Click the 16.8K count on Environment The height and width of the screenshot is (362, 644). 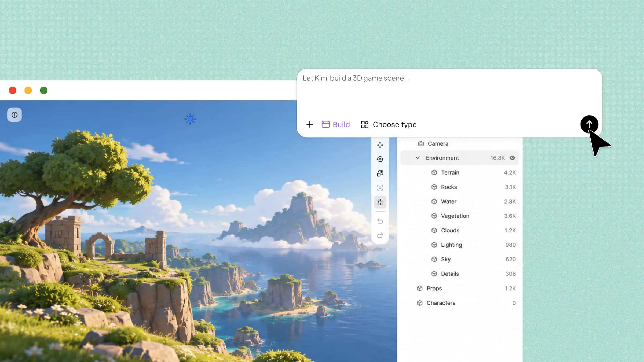tap(497, 158)
